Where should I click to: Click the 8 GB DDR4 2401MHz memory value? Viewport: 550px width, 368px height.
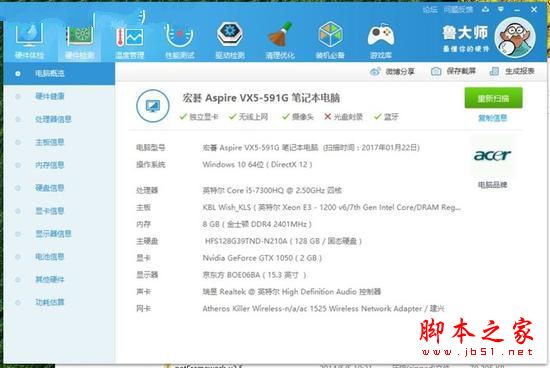tap(257, 224)
